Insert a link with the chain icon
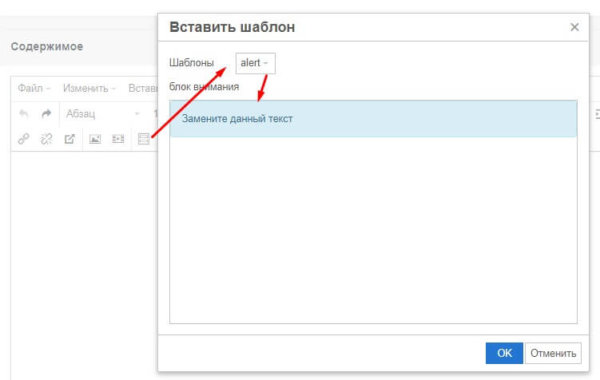This screenshot has height=380, width=600. [x=24, y=139]
